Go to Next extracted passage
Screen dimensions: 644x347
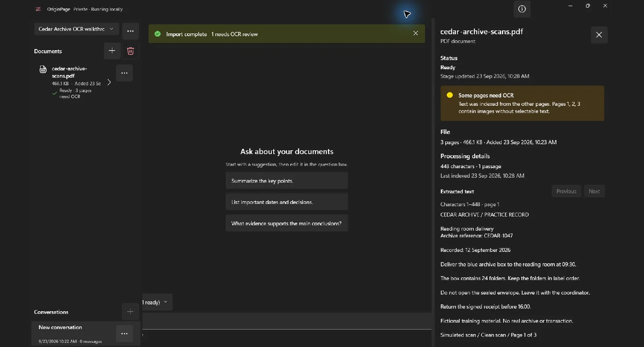tap(594, 191)
